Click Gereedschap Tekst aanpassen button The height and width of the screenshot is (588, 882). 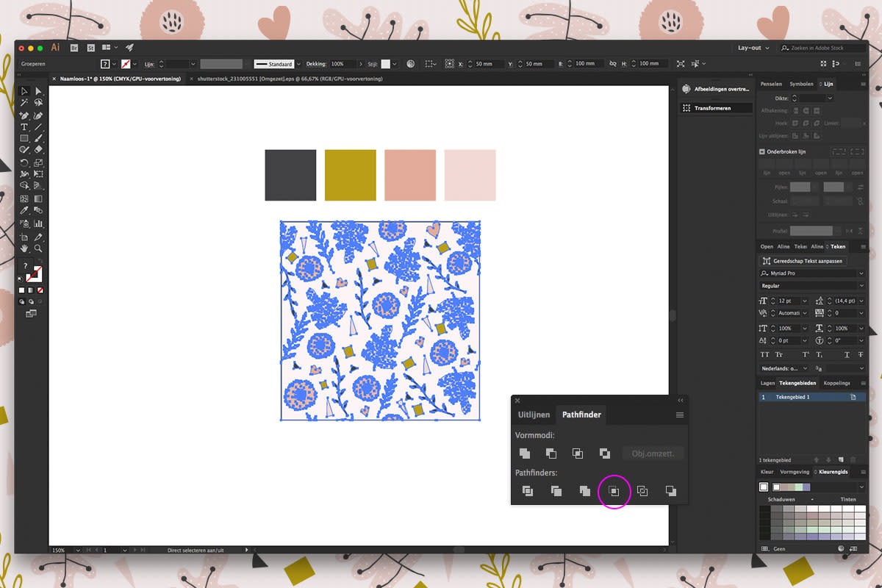(x=803, y=261)
